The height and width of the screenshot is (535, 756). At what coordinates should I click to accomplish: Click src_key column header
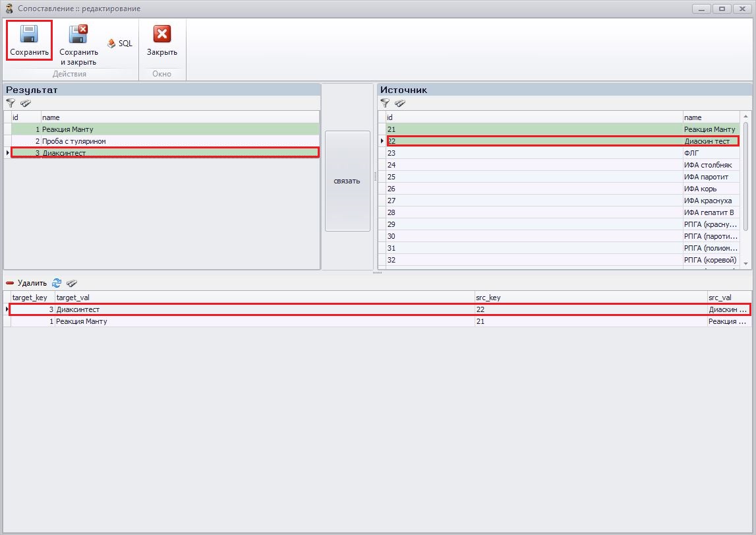click(x=590, y=298)
